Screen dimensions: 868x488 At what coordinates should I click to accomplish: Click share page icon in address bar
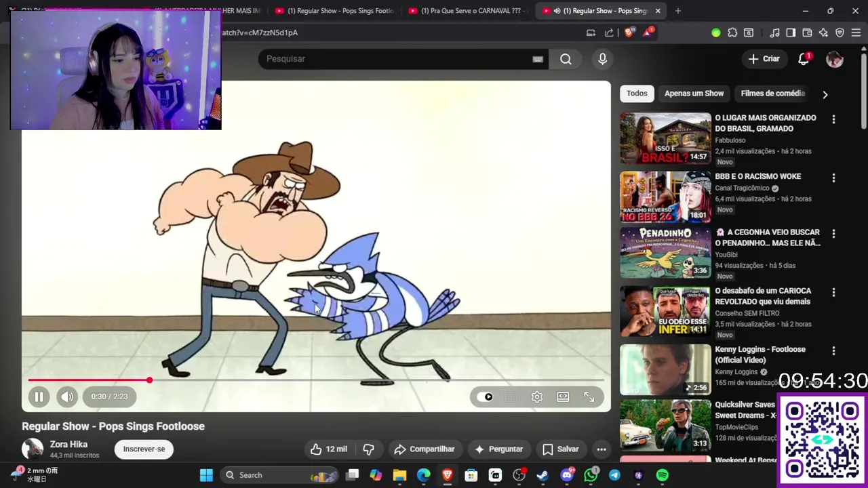609,33
